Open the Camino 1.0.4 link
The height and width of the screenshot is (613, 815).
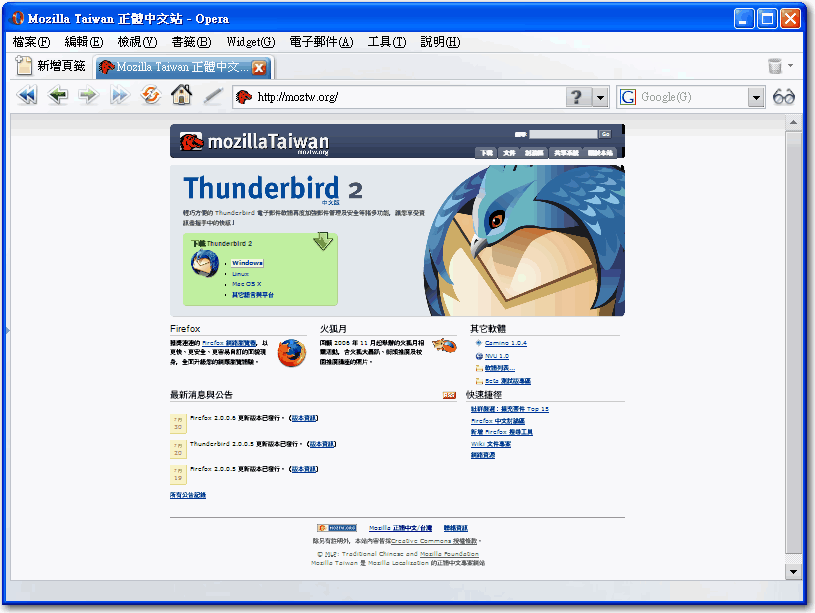click(506, 343)
